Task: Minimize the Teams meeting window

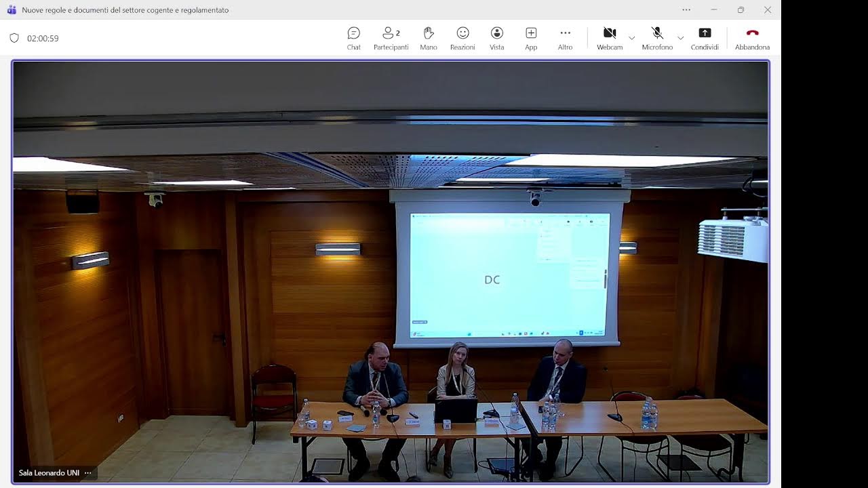Action: [x=713, y=9]
